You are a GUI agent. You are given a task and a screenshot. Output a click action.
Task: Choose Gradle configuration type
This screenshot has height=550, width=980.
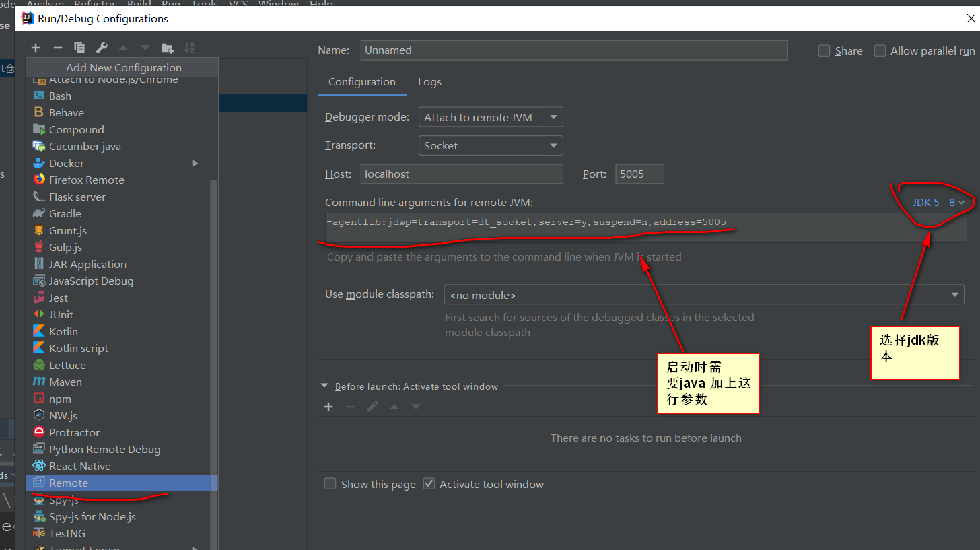[x=121, y=214]
